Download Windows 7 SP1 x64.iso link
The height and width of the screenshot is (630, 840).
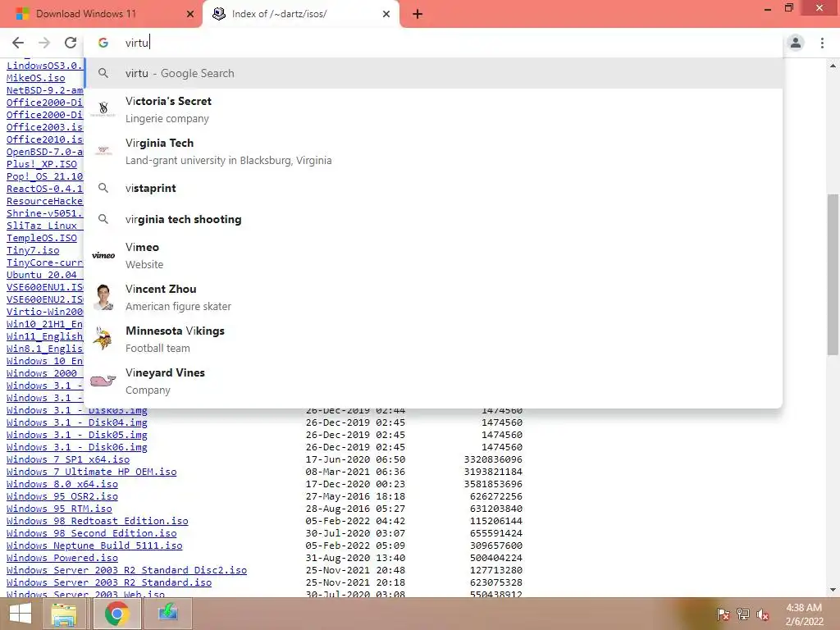[68, 459]
